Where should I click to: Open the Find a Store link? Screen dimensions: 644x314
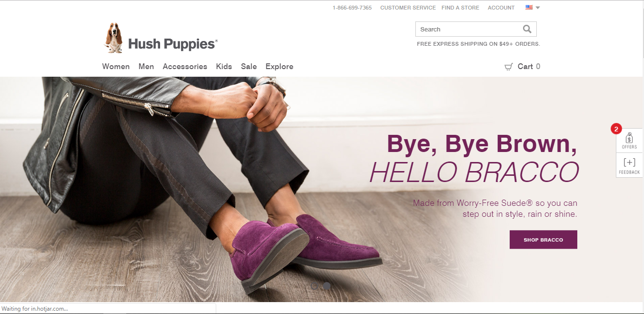(461, 8)
